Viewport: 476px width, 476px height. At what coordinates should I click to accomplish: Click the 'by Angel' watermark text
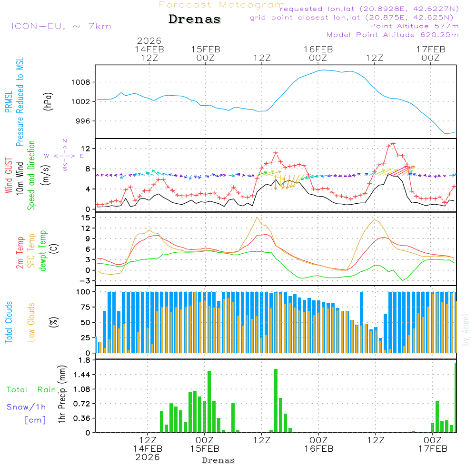click(x=466, y=330)
